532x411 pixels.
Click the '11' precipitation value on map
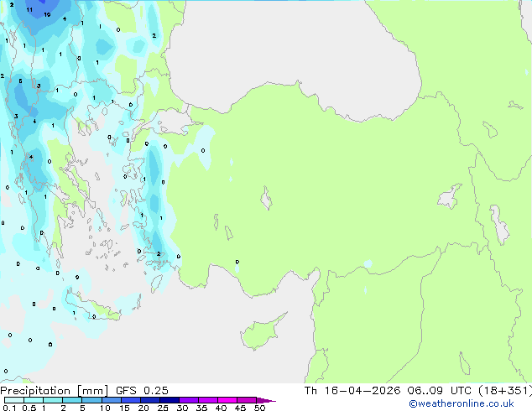29,10
